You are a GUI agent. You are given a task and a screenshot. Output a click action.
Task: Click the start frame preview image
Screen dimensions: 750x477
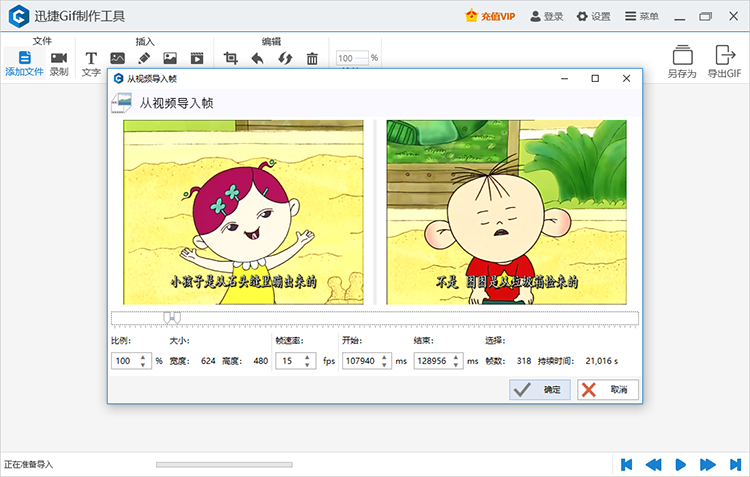pyautogui.click(x=243, y=212)
